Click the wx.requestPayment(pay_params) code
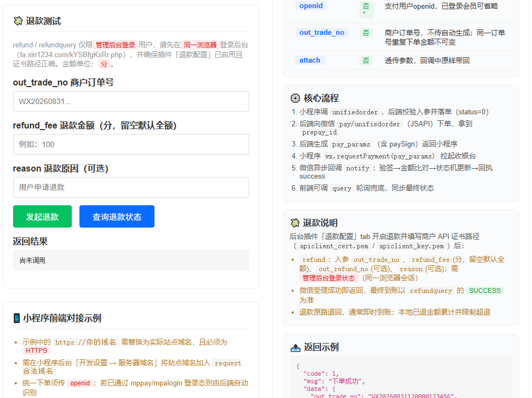 (x=380, y=156)
